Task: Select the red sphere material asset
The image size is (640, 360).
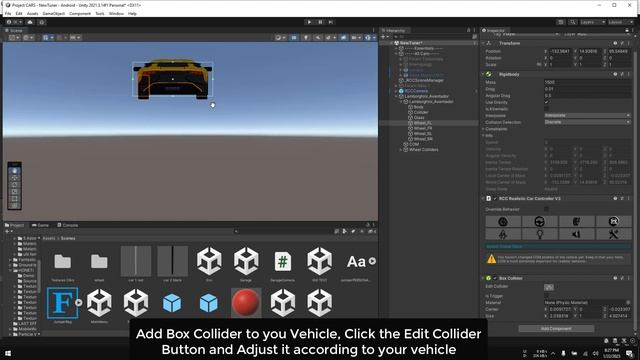Action: 246,302
